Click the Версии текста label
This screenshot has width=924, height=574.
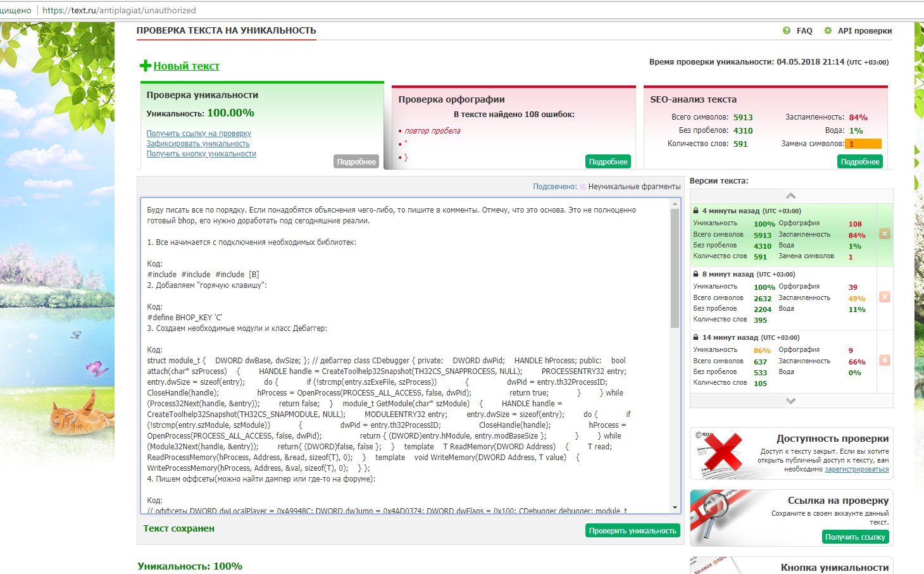pos(719,181)
